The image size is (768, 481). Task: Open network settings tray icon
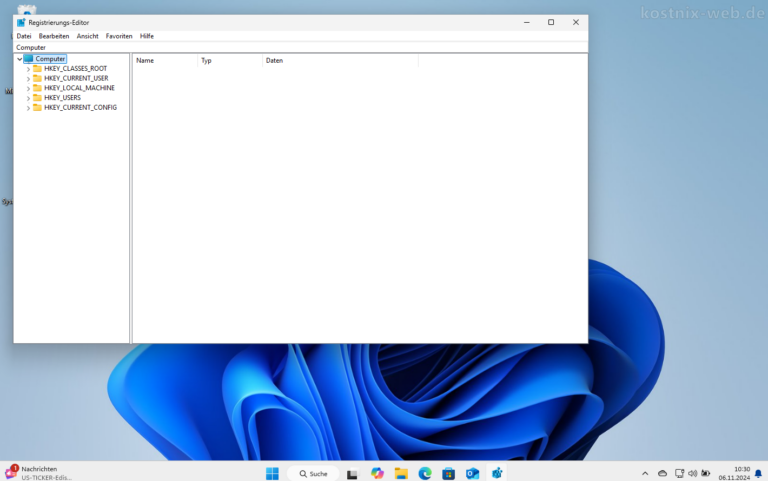679,474
